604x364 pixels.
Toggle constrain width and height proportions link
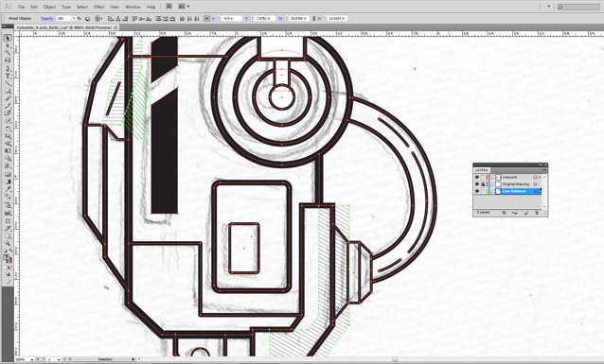pyautogui.click(x=314, y=18)
